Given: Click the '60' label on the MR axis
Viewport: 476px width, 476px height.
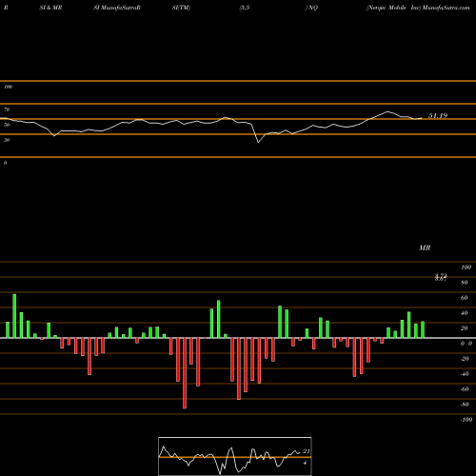Looking at the screenshot, I should point(465,298).
